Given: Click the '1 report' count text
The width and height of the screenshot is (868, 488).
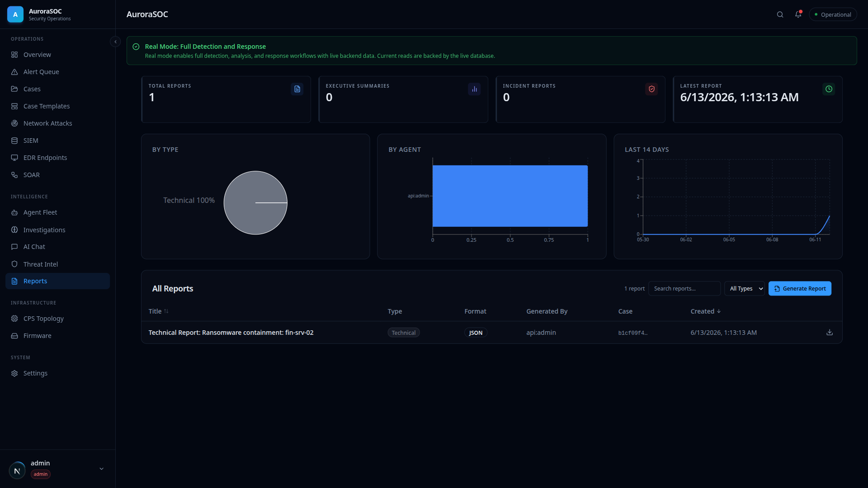Looking at the screenshot, I should (634, 288).
